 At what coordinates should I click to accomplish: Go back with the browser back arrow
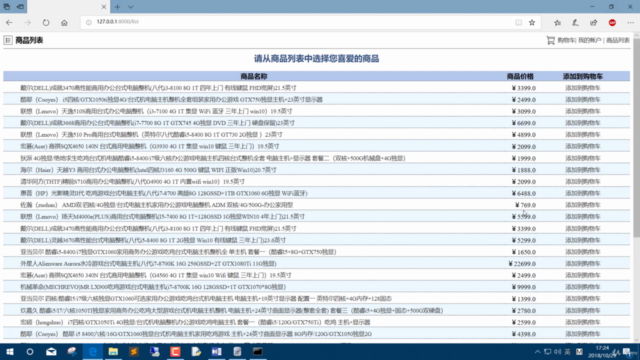9,23
